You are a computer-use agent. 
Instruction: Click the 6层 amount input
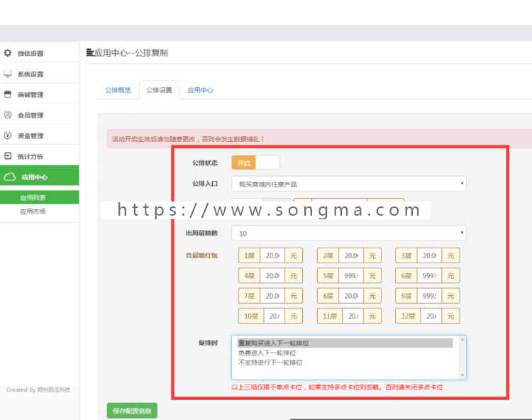click(x=429, y=276)
